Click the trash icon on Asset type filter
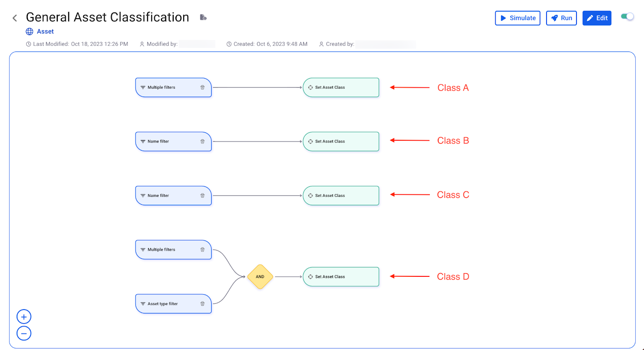 point(203,303)
